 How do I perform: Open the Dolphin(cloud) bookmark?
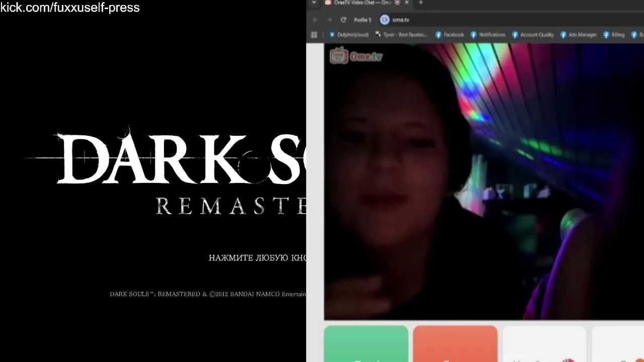349,35
